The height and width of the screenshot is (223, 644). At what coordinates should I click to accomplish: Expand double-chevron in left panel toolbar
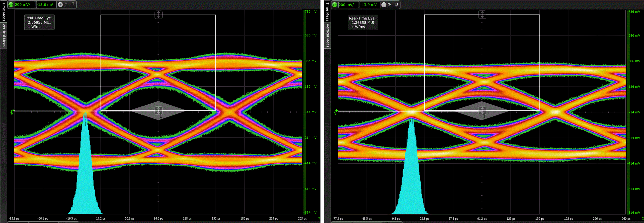click(x=66, y=5)
